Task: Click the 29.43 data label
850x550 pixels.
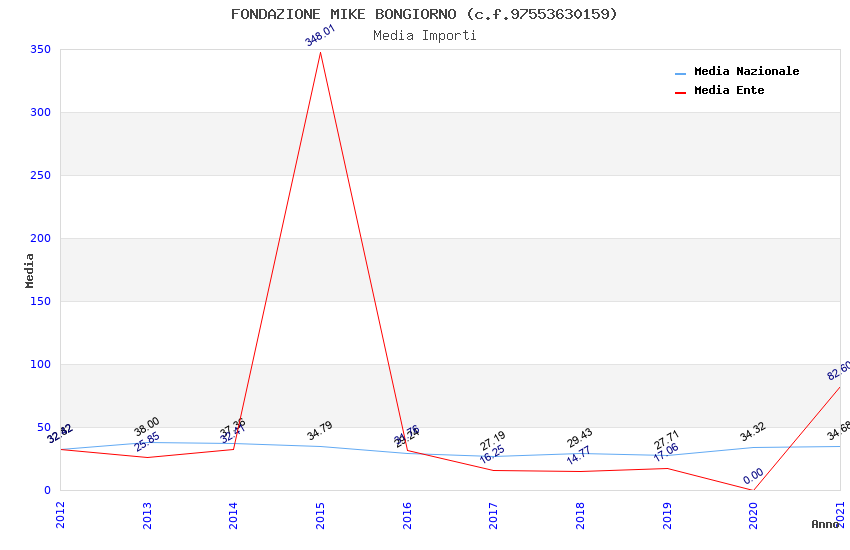Action: [x=579, y=438]
